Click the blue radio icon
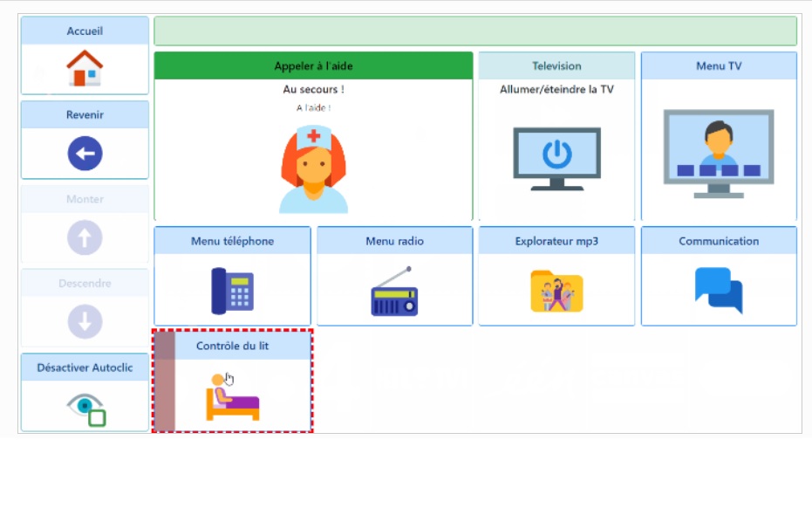The width and height of the screenshot is (812, 529). 394,292
